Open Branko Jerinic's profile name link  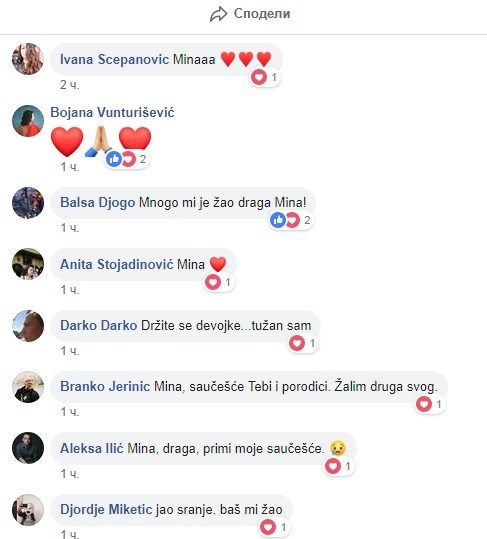[105, 386]
